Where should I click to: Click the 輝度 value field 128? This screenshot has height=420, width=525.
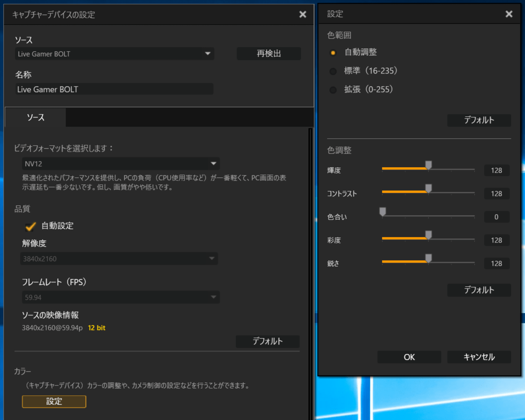(x=497, y=170)
